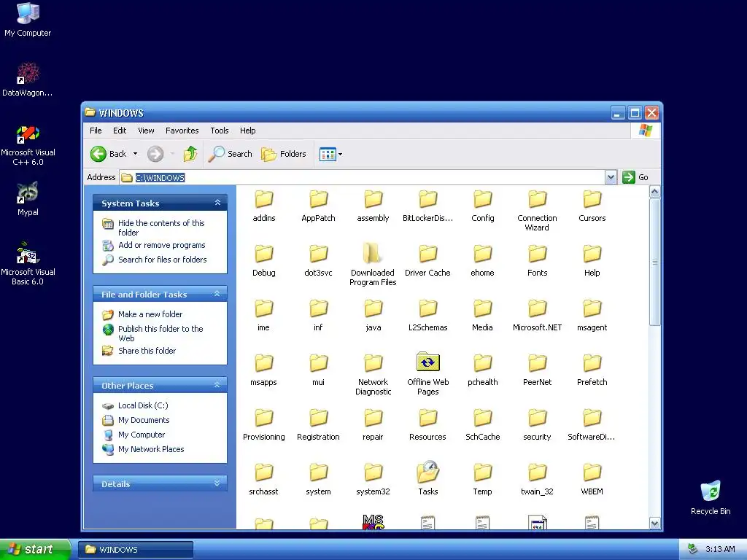This screenshot has height=560, width=747.
Task: Open My Documents in Other Places
Action: 144,420
